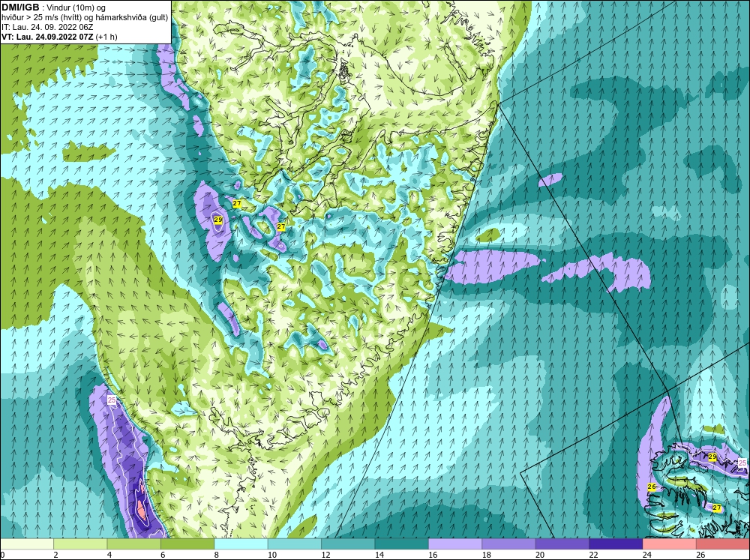Click legend scale number 8

click(x=217, y=555)
